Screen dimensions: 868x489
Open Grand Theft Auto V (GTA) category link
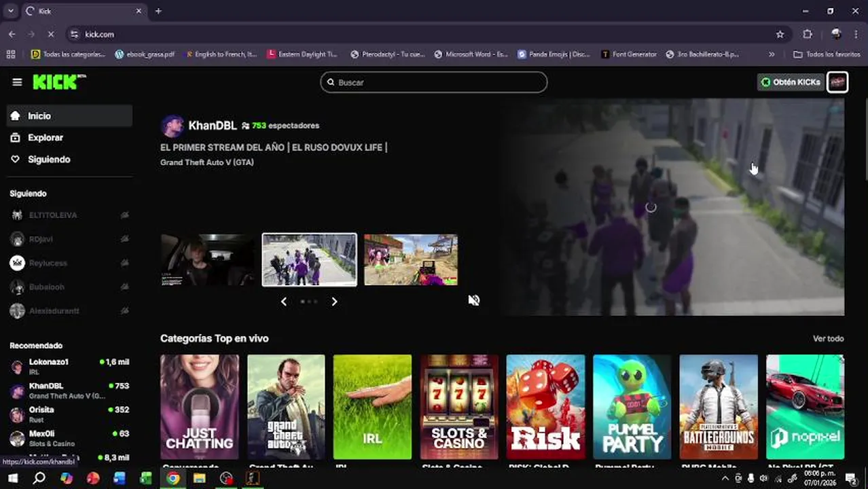coord(207,162)
